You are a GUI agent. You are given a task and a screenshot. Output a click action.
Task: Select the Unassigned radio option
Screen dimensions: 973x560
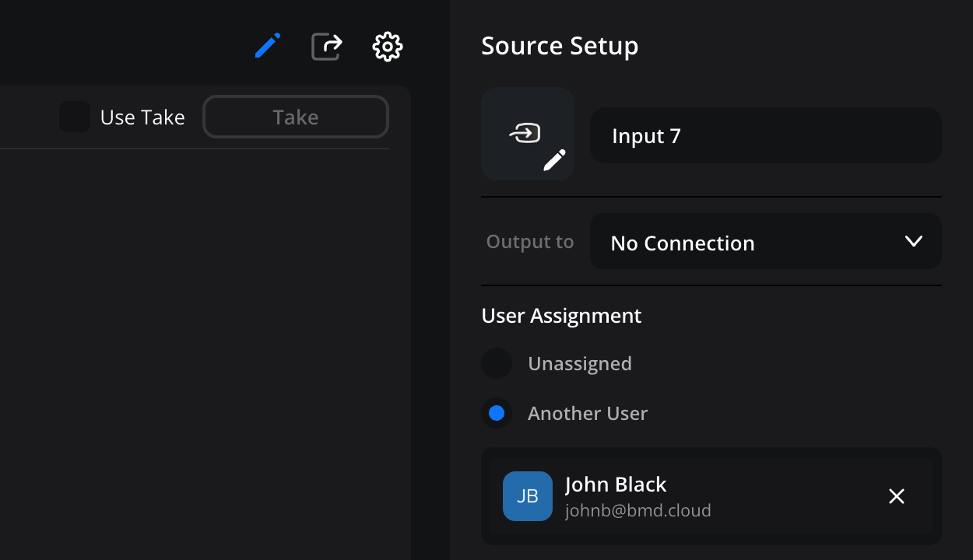click(x=497, y=363)
